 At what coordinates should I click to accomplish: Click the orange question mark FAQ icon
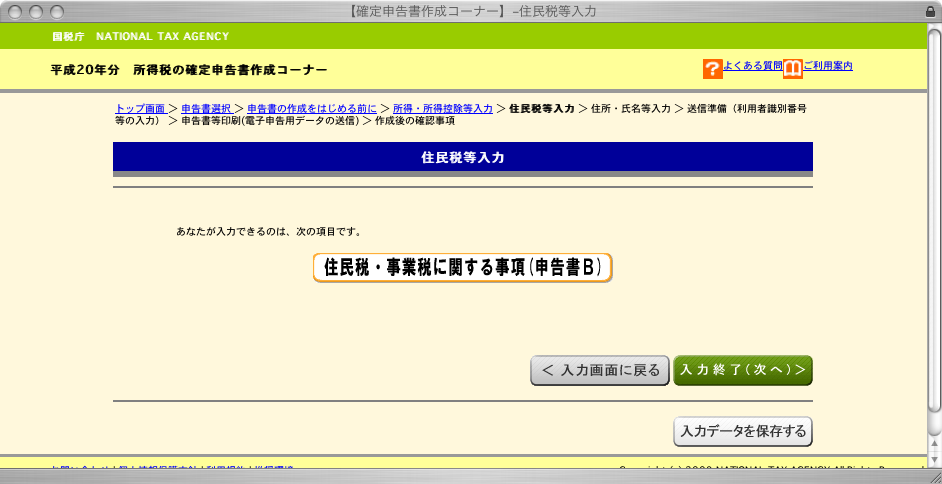click(712, 68)
